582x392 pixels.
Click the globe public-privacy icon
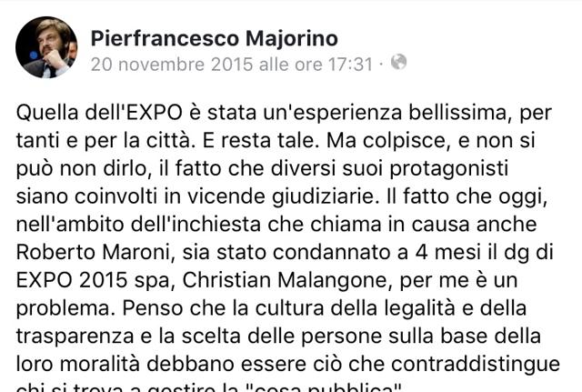(398, 62)
